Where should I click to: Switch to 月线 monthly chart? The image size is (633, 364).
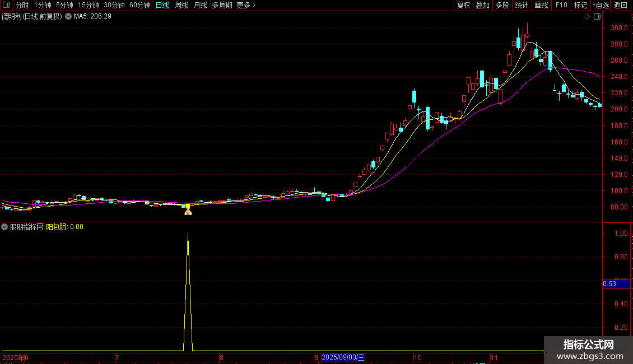coord(200,5)
